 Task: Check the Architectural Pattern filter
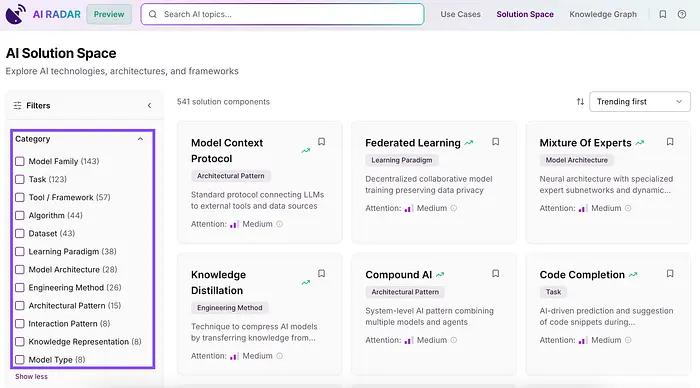[20, 306]
